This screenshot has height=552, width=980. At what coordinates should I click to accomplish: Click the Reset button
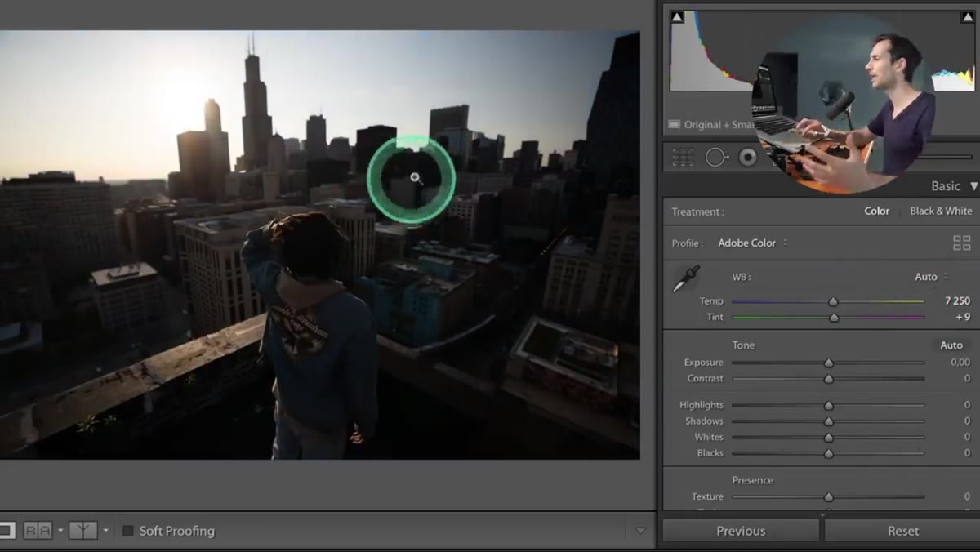tap(903, 531)
